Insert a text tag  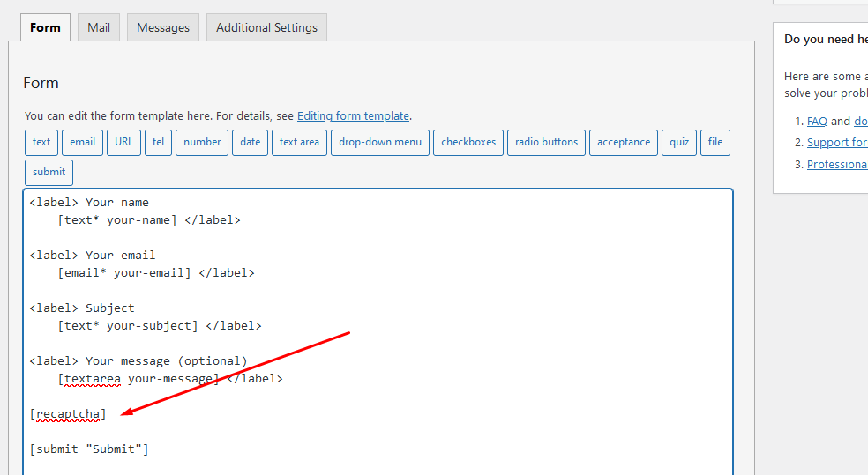tap(41, 143)
